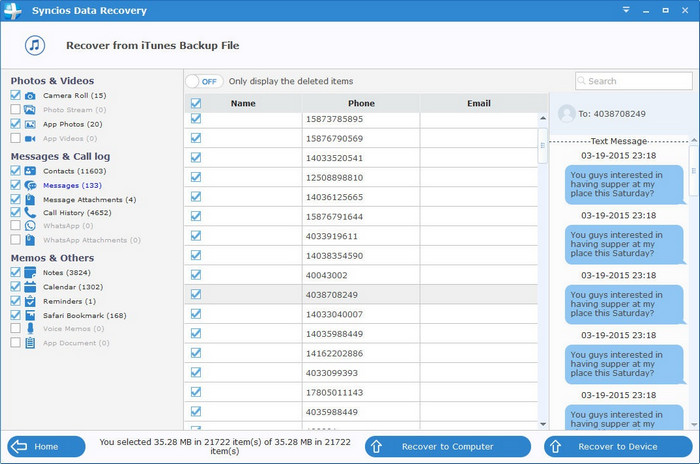Select phone number 14033520541

pyautogui.click(x=334, y=158)
